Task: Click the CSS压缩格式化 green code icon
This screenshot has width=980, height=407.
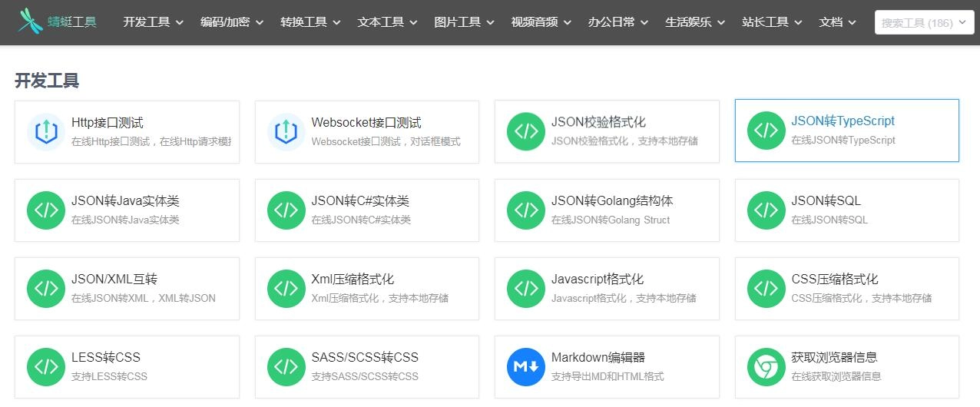Action: tap(766, 288)
